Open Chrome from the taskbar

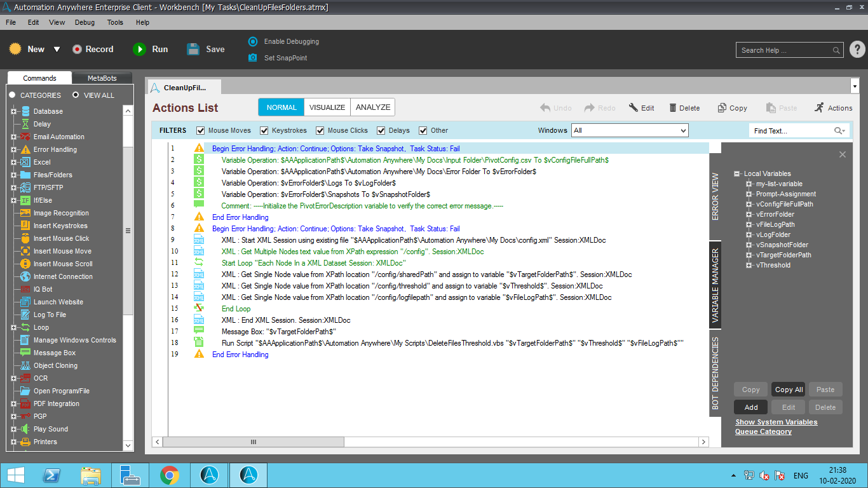click(x=169, y=475)
